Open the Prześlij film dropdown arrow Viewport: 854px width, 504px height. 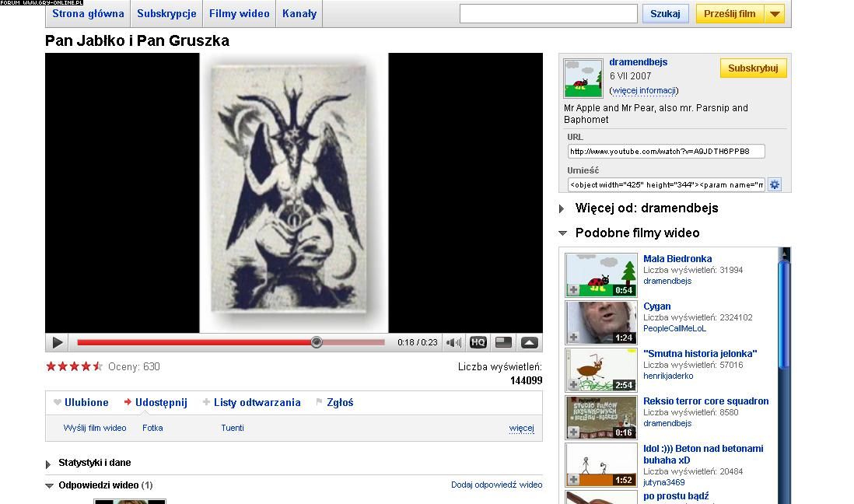tap(775, 14)
